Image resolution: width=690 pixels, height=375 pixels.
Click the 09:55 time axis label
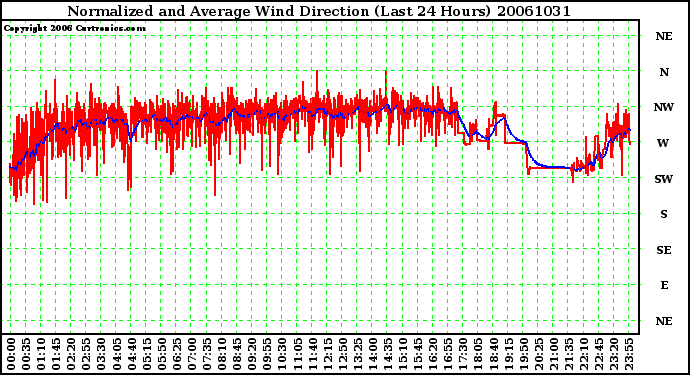point(267,354)
